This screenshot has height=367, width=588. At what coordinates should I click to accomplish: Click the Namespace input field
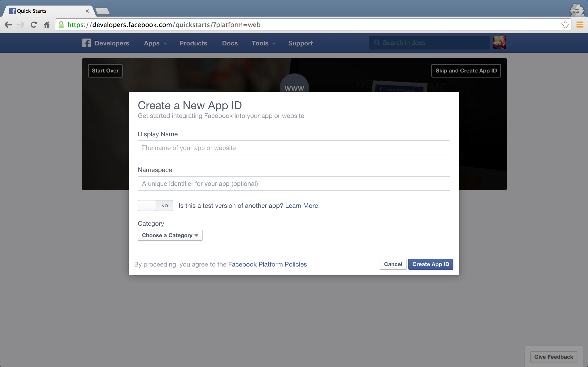pos(294,183)
